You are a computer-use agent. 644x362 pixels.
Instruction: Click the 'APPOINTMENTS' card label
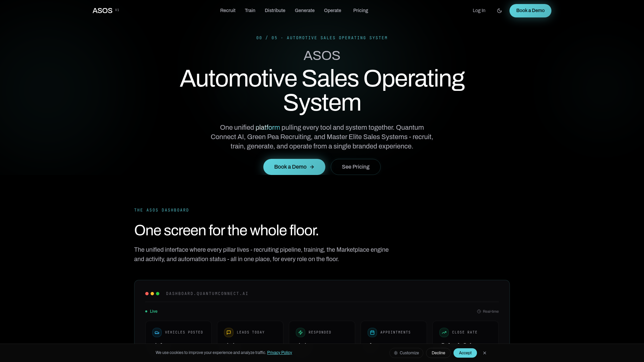(x=395, y=333)
